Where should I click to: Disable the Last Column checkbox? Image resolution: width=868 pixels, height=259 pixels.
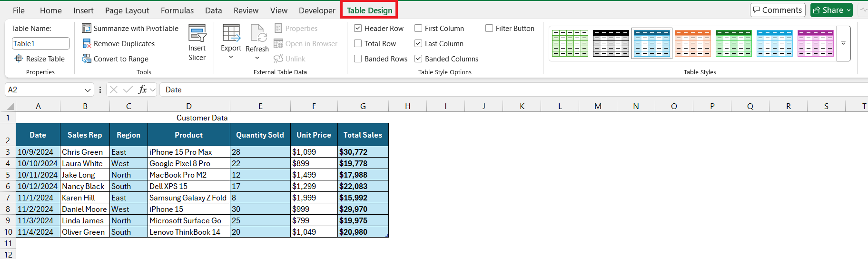click(x=418, y=44)
